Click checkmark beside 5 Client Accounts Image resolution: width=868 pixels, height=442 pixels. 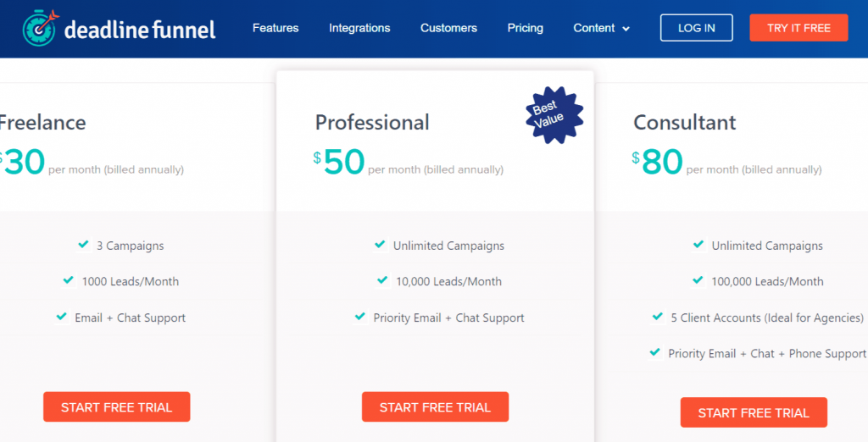pos(658,317)
